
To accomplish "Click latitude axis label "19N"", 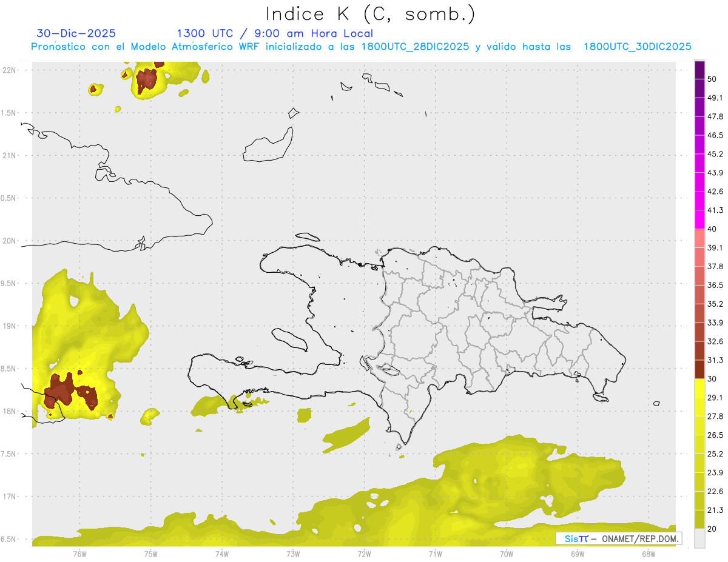I will [10, 326].
